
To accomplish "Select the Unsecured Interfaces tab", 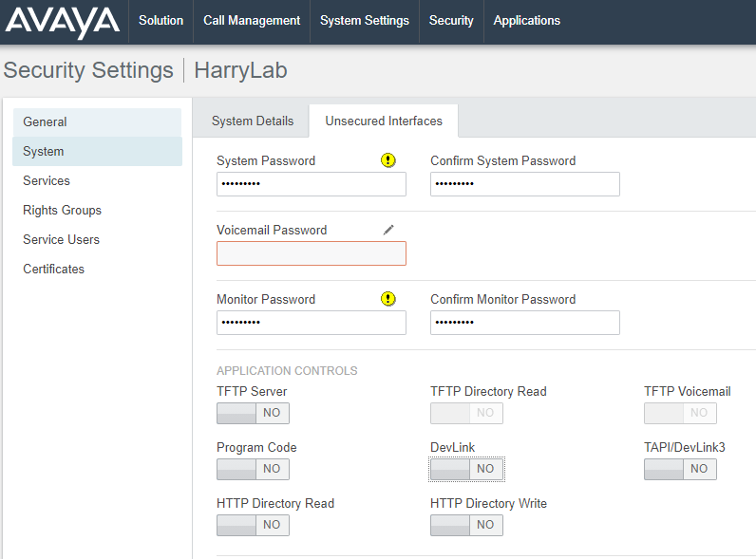I will pos(384,121).
